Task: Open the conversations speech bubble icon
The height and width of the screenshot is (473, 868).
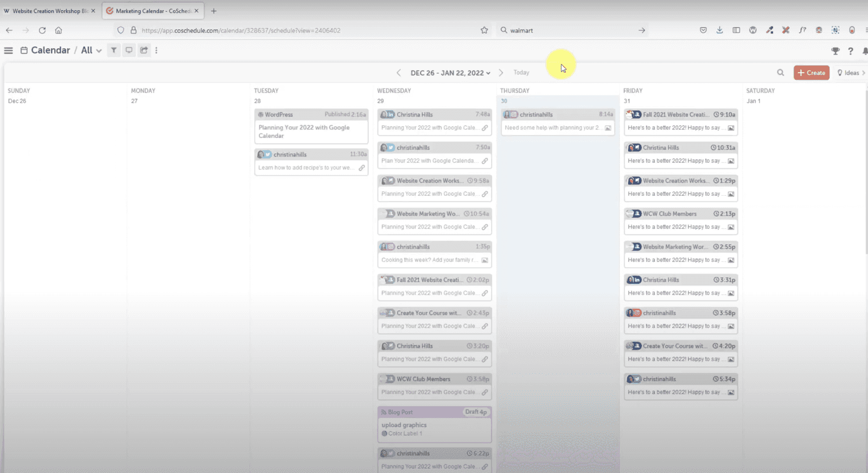Action: 129,50
